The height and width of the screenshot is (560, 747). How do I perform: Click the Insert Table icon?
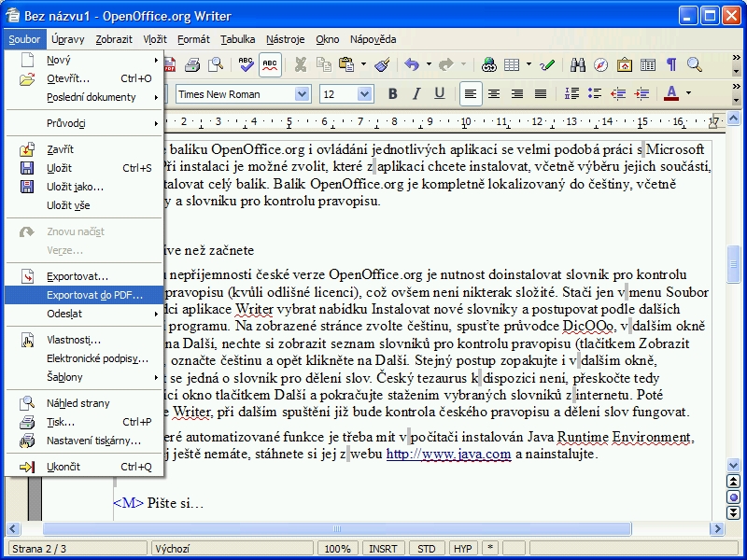(512, 64)
